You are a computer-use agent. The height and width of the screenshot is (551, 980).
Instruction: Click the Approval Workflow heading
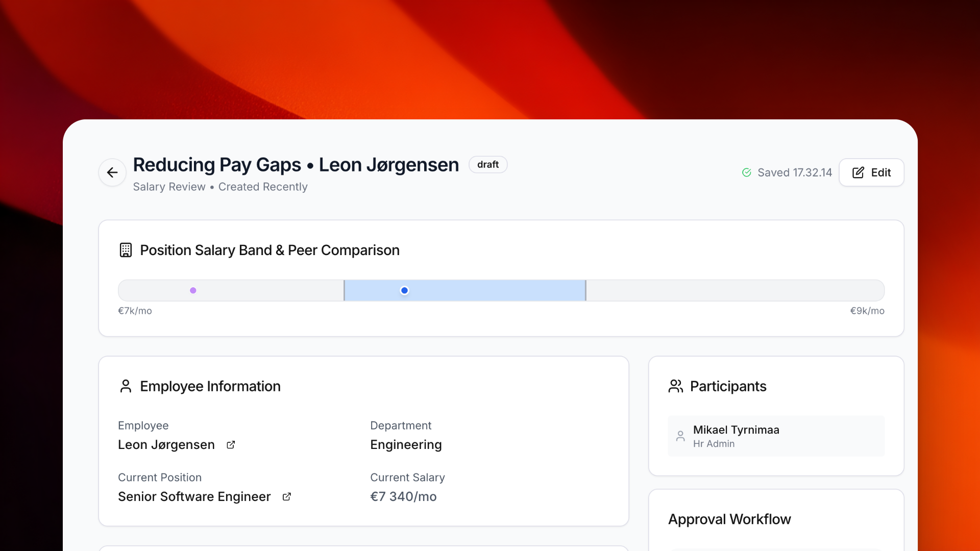(729, 519)
